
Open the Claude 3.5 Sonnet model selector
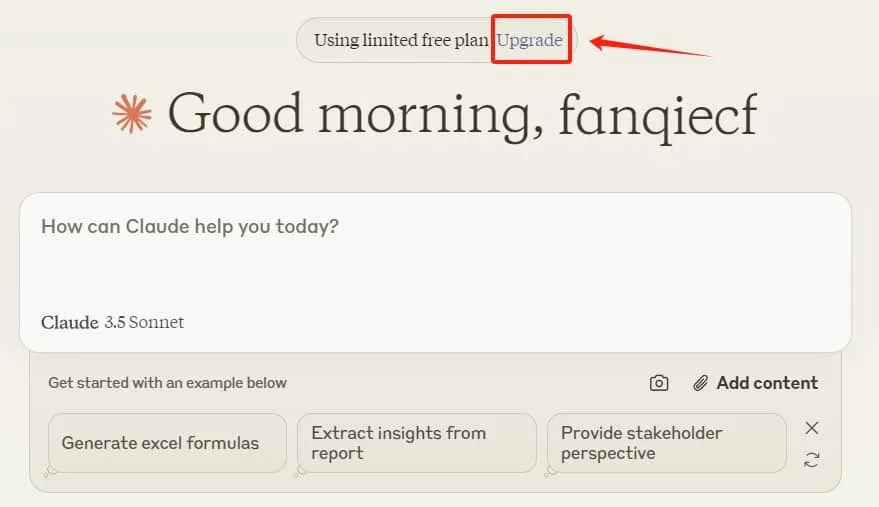click(x=113, y=322)
